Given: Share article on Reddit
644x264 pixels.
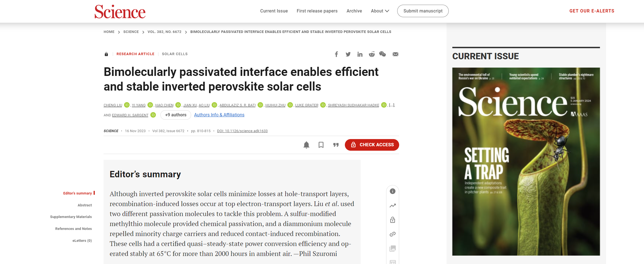Looking at the screenshot, I should point(372,54).
